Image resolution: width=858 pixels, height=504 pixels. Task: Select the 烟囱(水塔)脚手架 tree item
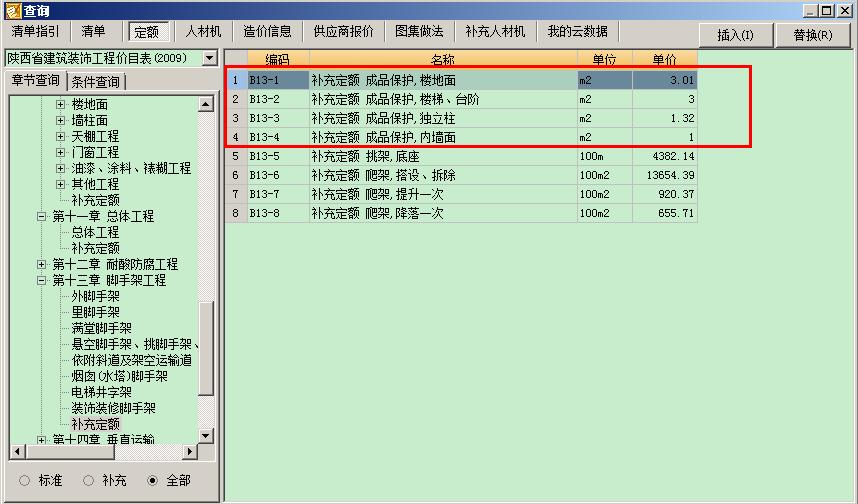(x=120, y=376)
